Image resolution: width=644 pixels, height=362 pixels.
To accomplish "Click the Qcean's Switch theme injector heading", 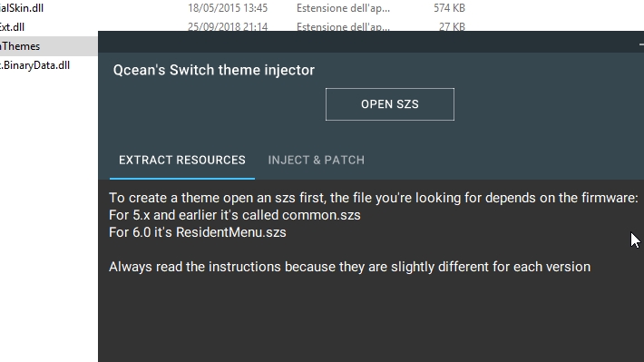I will (x=213, y=70).
